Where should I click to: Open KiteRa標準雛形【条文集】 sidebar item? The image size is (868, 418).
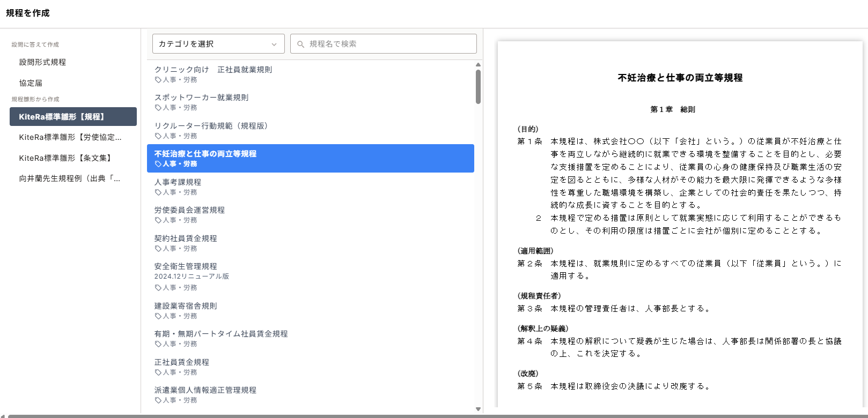pyautogui.click(x=65, y=158)
